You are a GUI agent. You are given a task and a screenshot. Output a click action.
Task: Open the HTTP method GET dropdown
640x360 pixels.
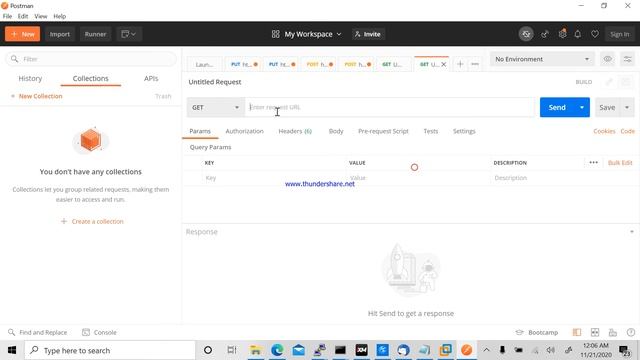[216, 107]
